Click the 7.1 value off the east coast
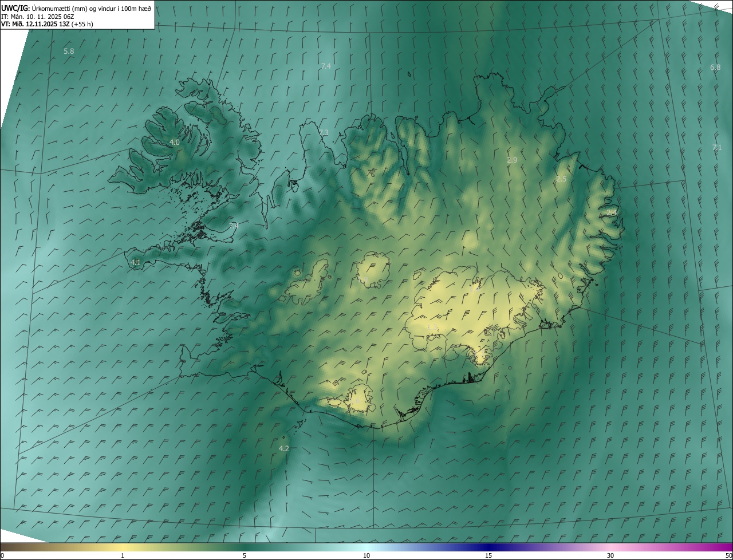Screen dimensions: 733x560 [716, 148]
